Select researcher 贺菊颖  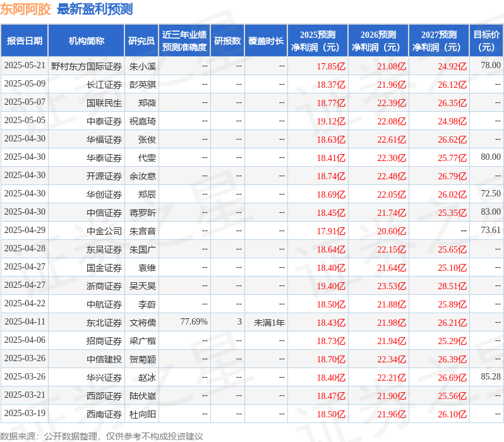coord(142,360)
